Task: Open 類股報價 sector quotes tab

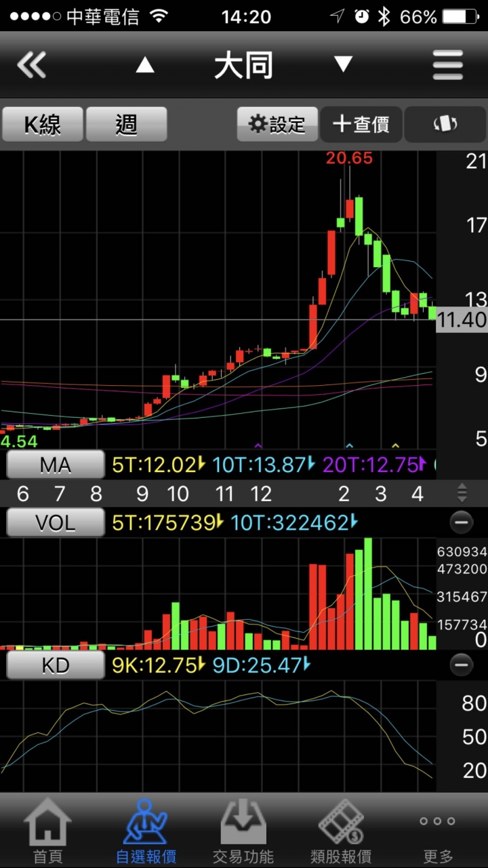Action: [x=341, y=831]
